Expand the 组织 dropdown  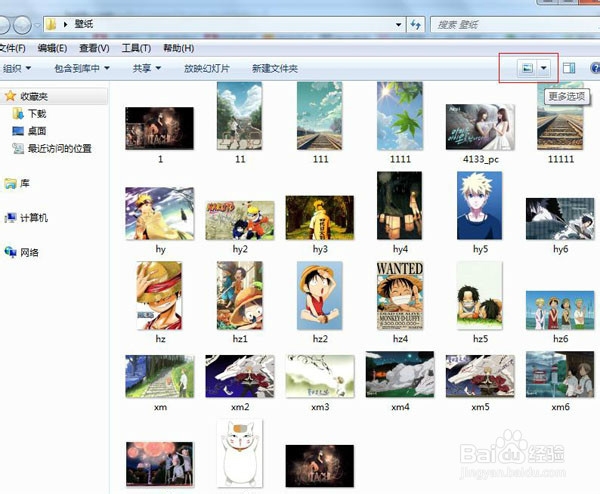pos(17,68)
